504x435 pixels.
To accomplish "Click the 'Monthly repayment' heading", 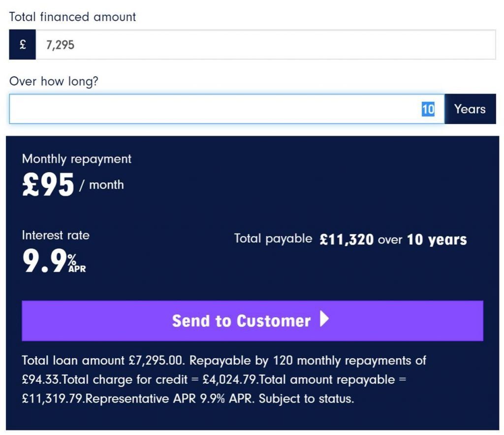I will click(76, 159).
